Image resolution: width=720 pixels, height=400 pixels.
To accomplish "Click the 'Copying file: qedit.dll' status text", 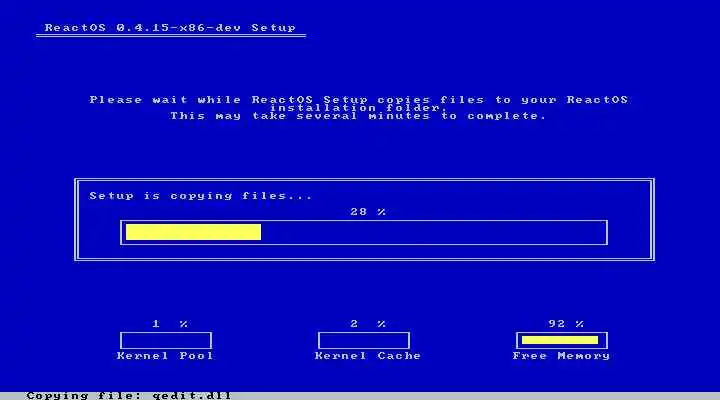I will tap(129, 395).
